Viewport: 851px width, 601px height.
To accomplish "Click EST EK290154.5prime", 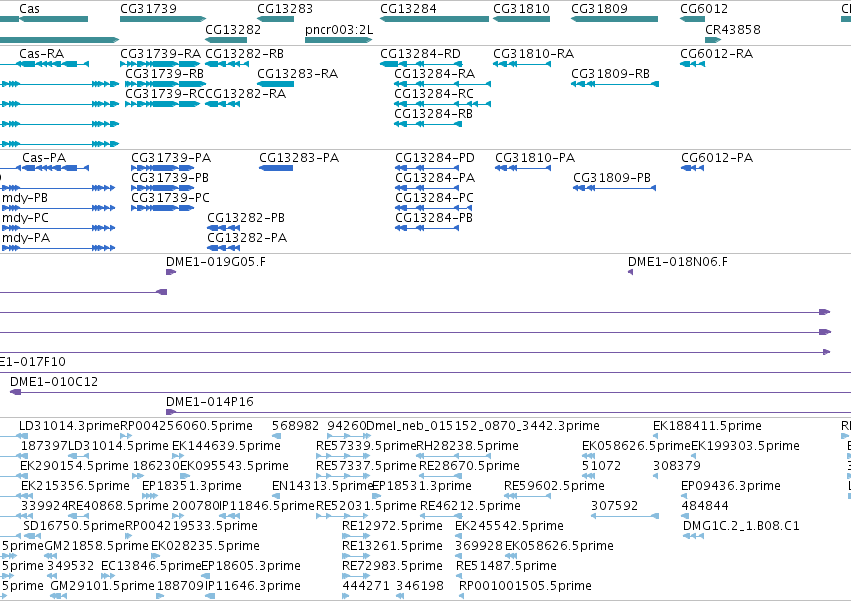I will (74, 466).
